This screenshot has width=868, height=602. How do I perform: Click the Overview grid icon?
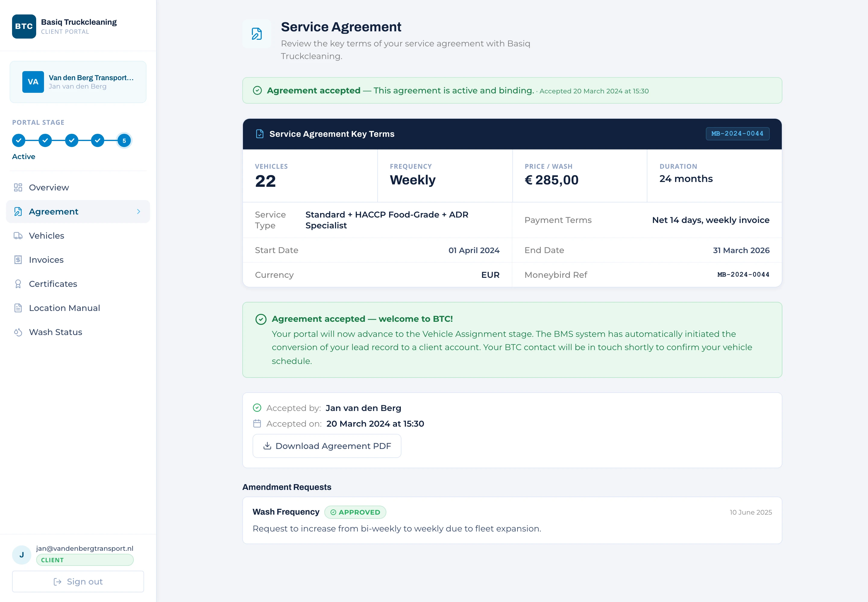point(18,187)
